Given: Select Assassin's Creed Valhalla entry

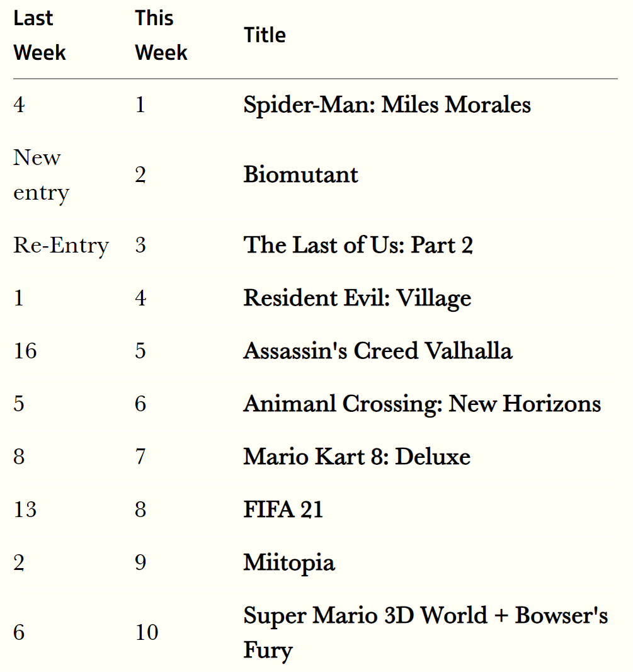Looking at the screenshot, I should point(377,351).
